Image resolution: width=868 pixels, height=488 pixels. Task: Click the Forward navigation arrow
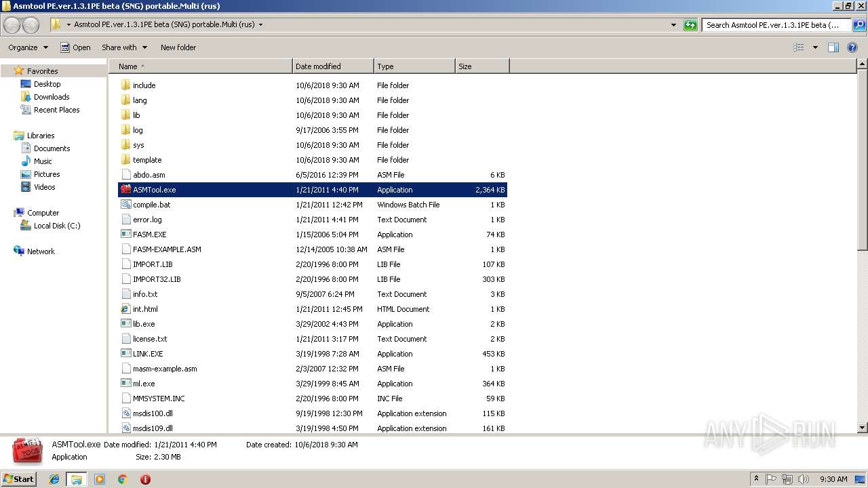click(x=31, y=25)
